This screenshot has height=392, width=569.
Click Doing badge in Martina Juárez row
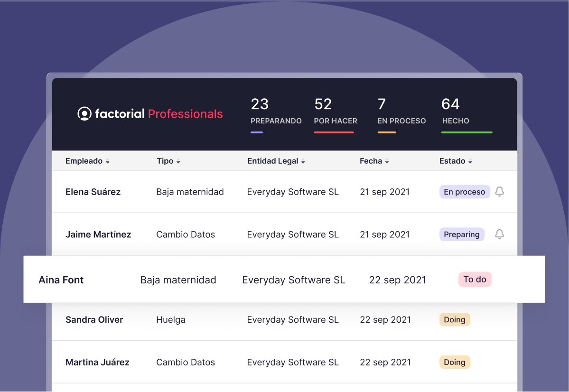pyautogui.click(x=454, y=362)
